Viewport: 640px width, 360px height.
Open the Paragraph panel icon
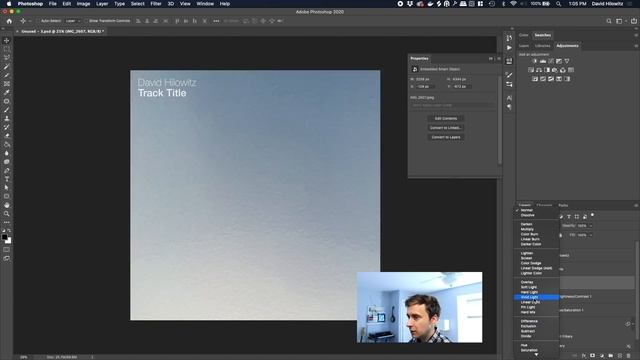pos(509,107)
